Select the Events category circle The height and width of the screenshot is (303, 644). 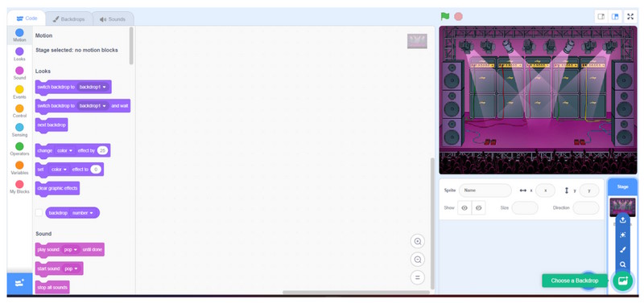(19, 89)
